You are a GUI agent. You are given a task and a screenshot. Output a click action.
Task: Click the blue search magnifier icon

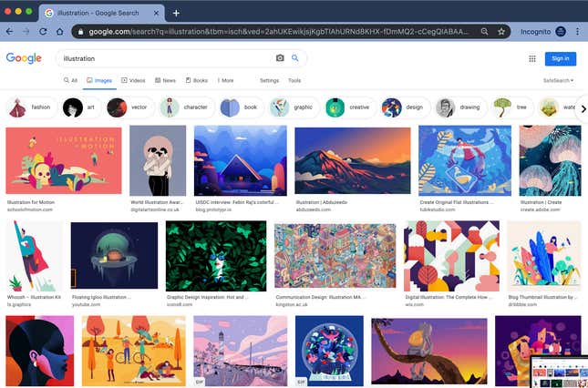(295, 58)
